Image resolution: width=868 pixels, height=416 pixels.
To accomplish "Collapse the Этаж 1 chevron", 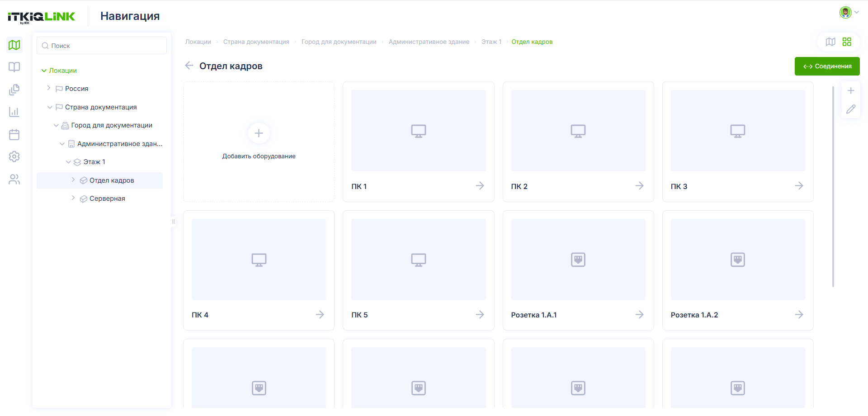I will 68,162.
